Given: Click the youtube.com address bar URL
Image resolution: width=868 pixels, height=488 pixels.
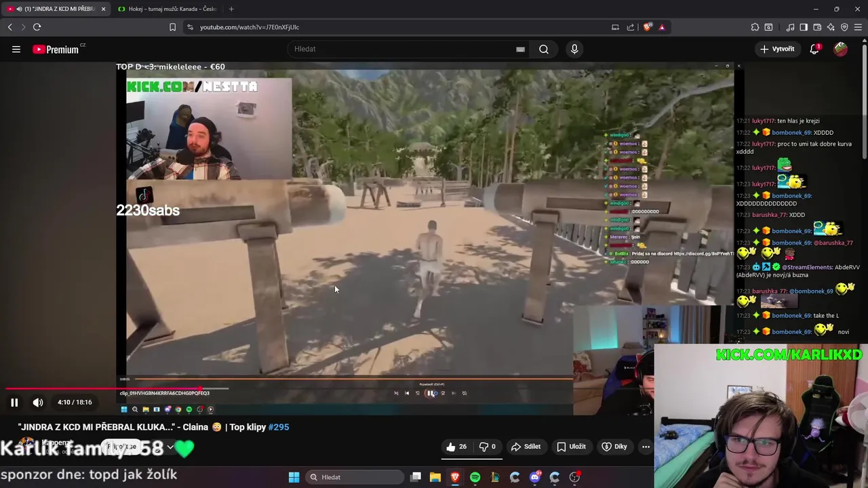Looking at the screenshot, I should pos(250,27).
